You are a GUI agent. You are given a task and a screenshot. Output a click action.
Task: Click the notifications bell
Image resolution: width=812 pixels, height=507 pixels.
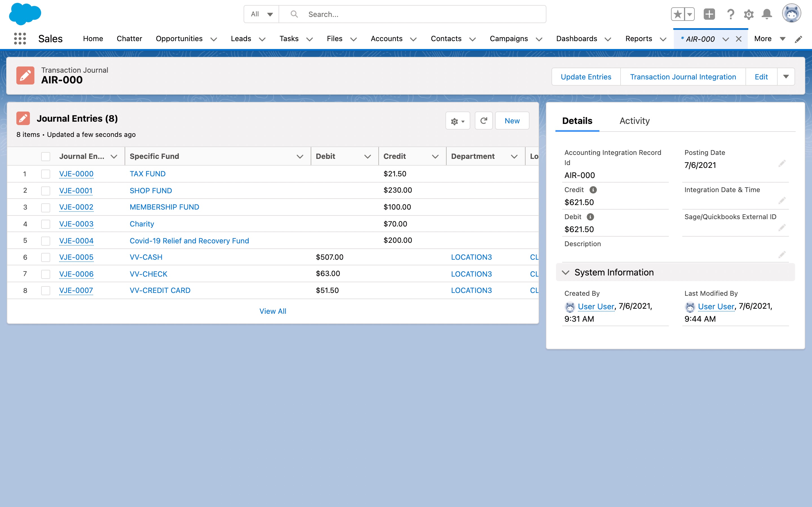click(767, 14)
